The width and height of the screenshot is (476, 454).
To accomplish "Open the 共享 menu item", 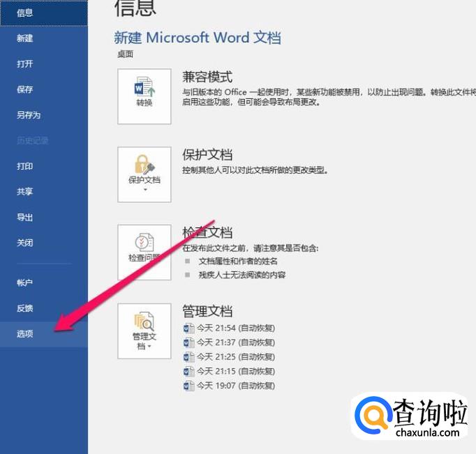I will (x=44, y=192).
